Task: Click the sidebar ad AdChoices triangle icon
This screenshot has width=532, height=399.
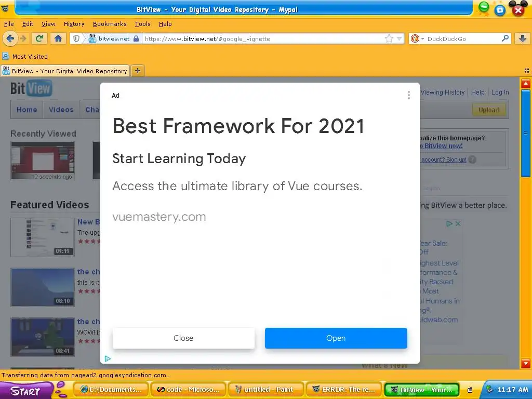Action: click(x=449, y=223)
